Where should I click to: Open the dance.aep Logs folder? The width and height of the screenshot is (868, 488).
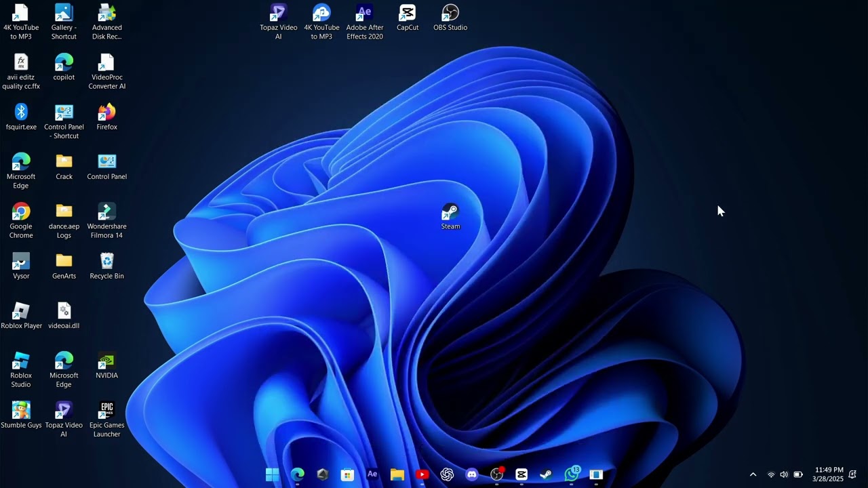64,220
